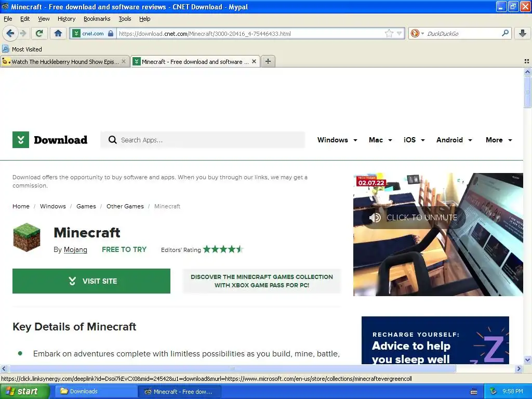This screenshot has width=532, height=399.
Task: Click the system tray icon beside clock
Action: (x=493, y=391)
